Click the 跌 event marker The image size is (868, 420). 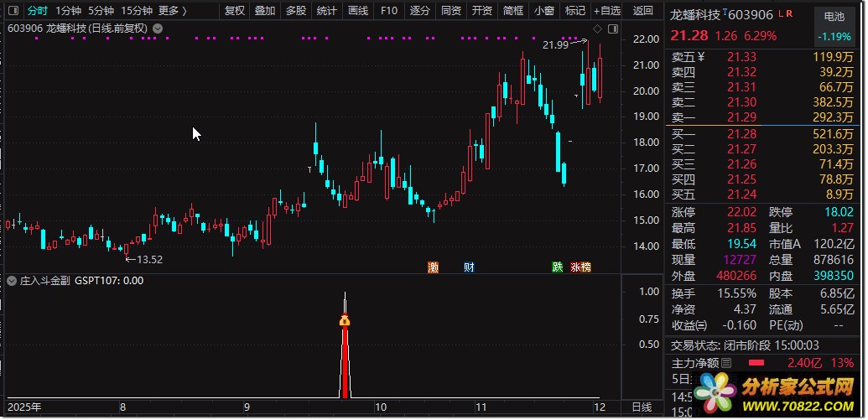(x=558, y=267)
